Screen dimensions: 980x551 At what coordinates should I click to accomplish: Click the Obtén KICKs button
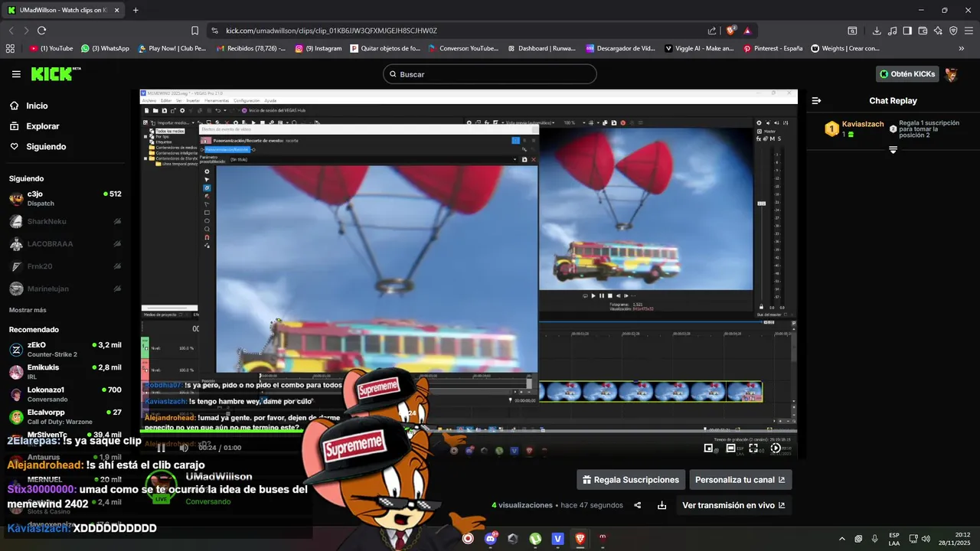click(x=907, y=74)
